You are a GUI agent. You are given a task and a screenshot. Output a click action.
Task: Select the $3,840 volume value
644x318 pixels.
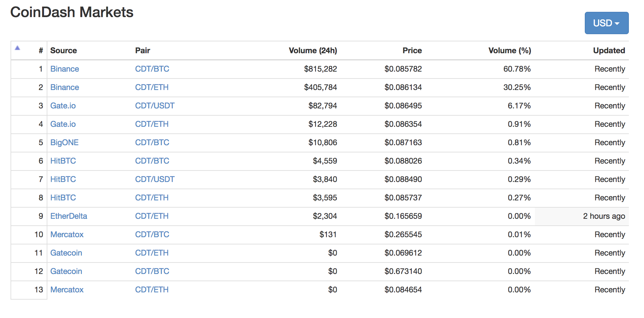pos(325,179)
